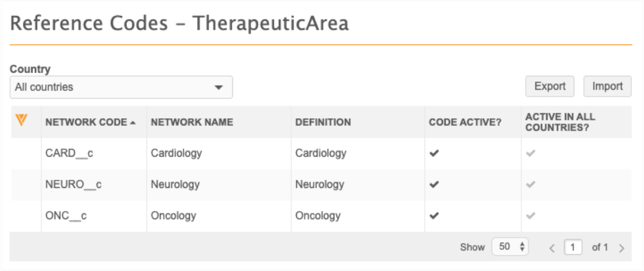Select the ONC__c network code cell
Viewport: 644px width, 271px height.
tap(66, 216)
